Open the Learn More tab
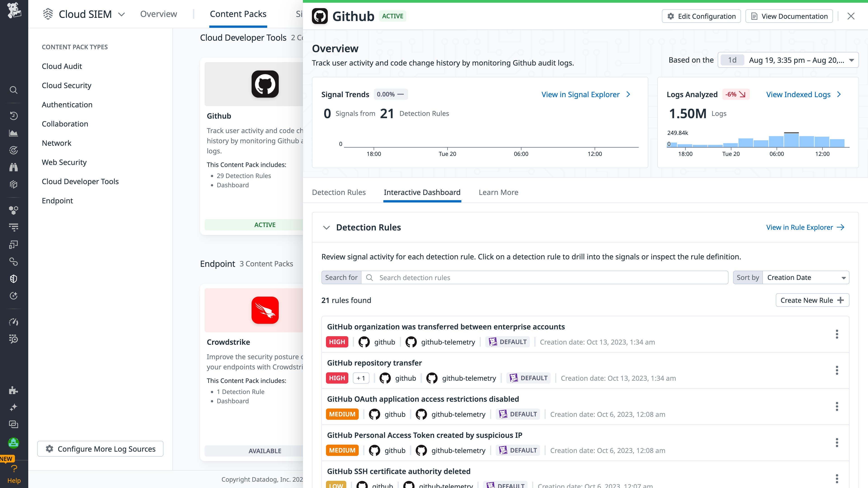The width and height of the screenshot is (868, 488). click(x=498, y=192)
